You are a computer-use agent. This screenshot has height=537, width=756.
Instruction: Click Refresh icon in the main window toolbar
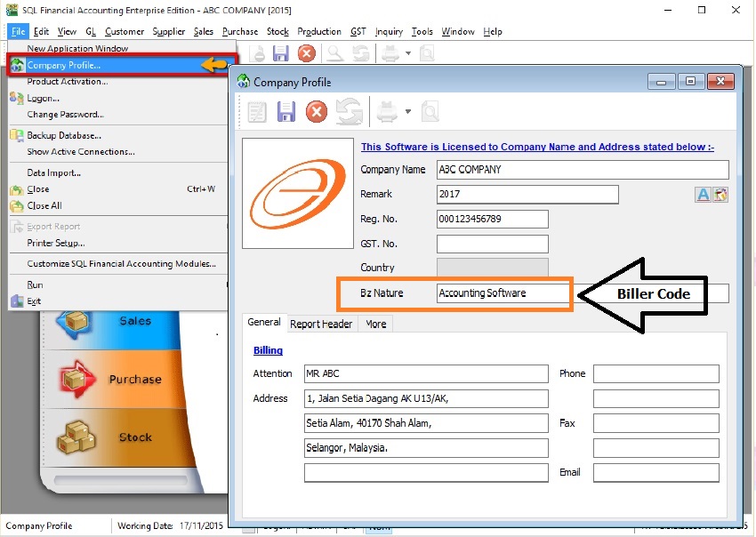coord(360,53)
